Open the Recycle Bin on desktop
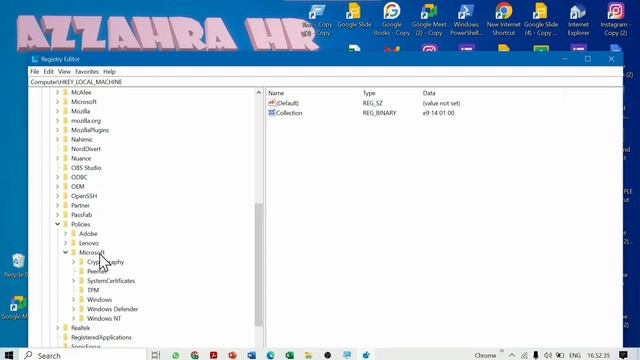640x360 pixels. click(17, 265)
